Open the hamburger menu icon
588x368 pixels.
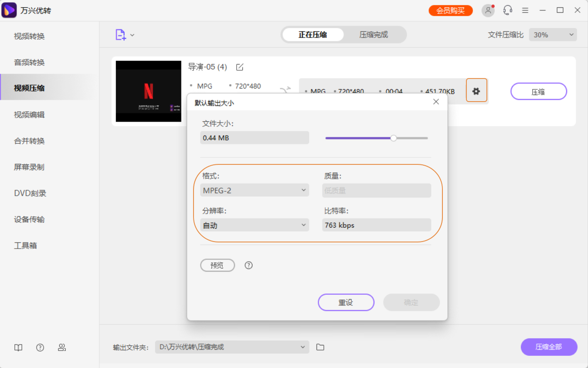click(x=525, y=10)
